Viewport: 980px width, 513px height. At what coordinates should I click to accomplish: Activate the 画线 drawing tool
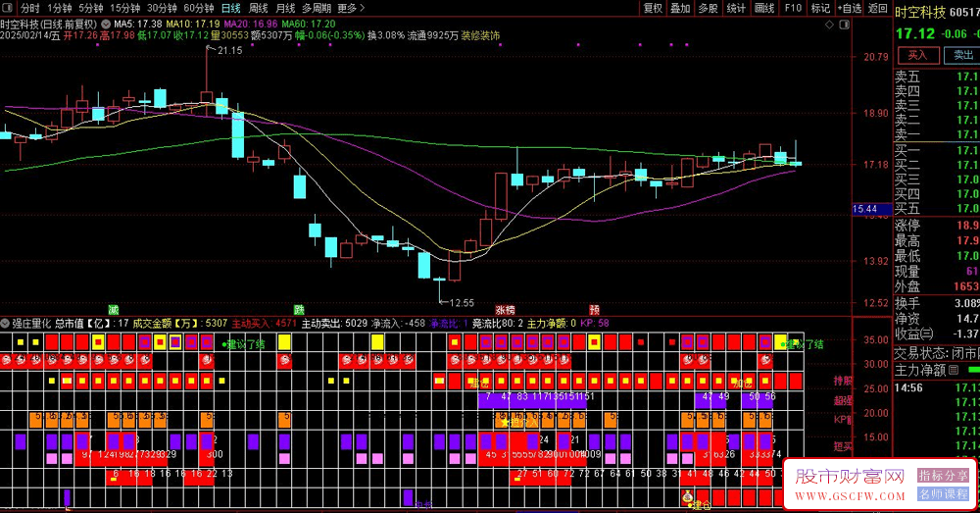click(x=764, y=8)
